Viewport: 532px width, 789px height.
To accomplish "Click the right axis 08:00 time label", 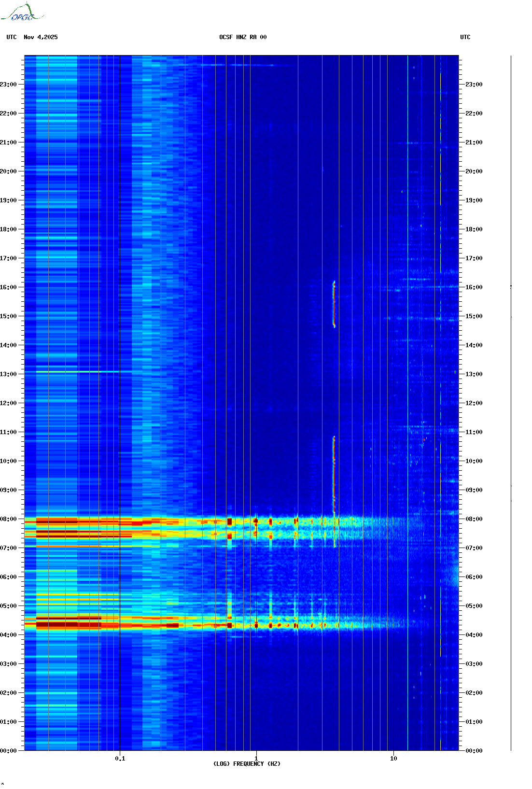I will point(474,519).
